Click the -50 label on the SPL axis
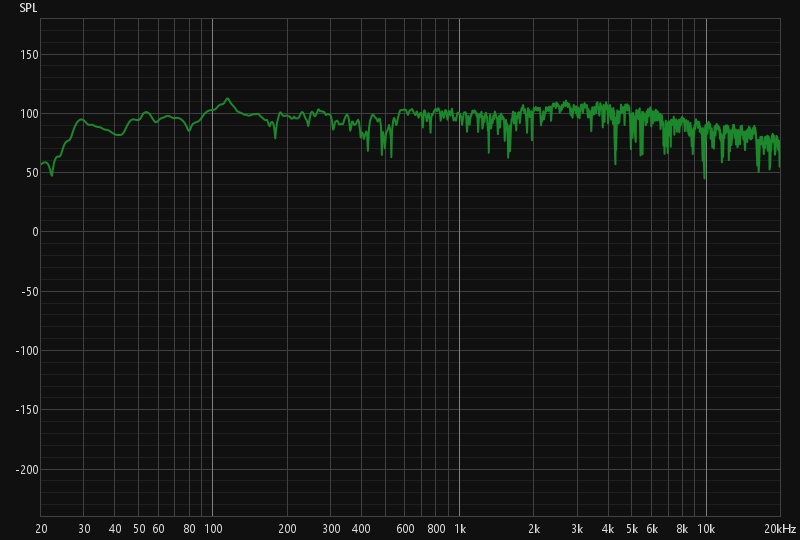The width and height of the screenshot is (800, 540). coord(30,291)
